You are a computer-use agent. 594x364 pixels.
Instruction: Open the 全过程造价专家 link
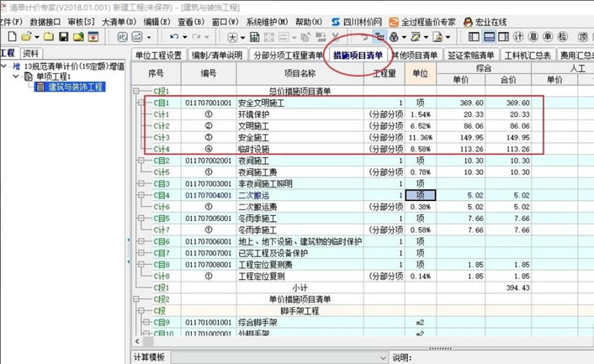pos(422,22)
